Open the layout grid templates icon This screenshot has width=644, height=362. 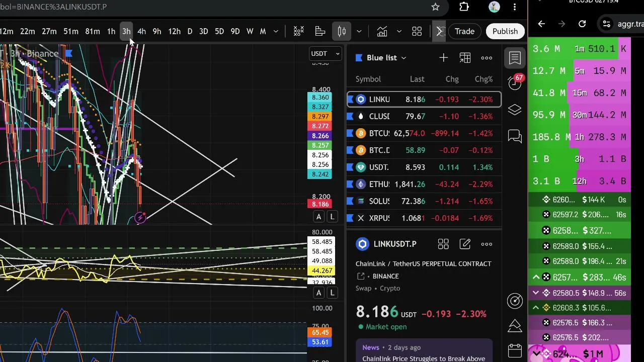point(417,31)
